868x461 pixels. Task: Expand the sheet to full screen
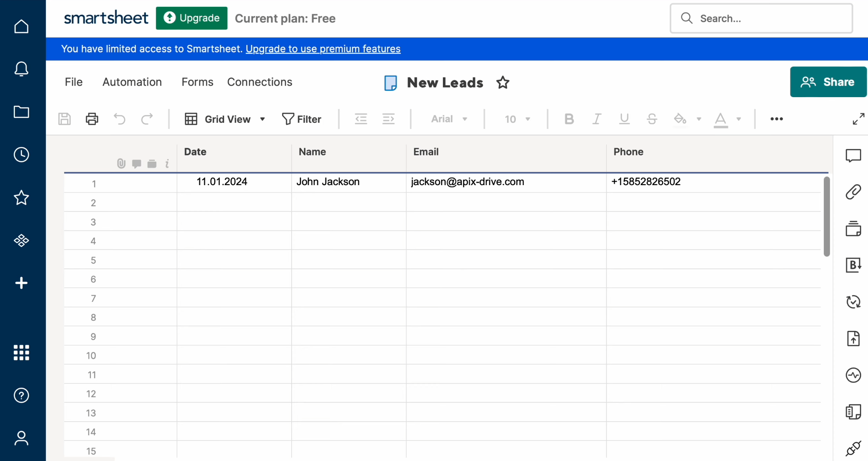pos(858,119)
